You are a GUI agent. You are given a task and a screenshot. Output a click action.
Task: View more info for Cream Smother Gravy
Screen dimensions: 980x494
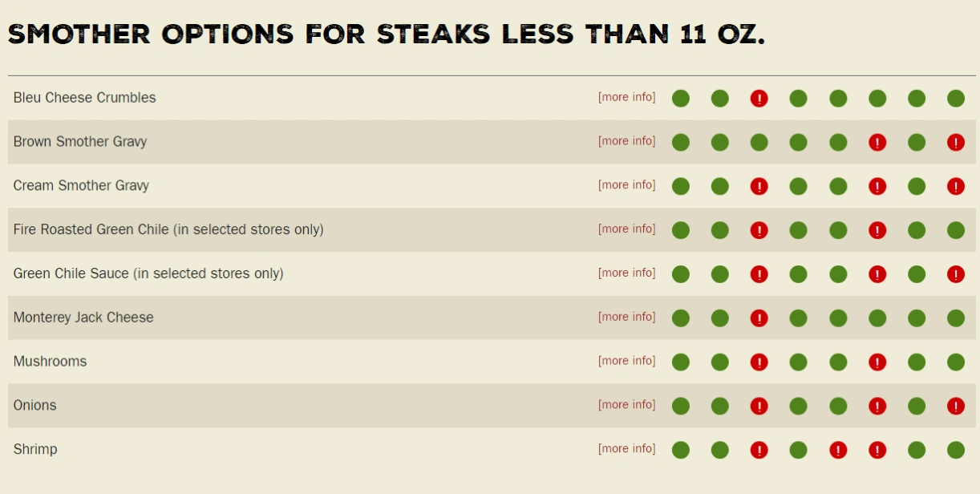click(626, 185)
